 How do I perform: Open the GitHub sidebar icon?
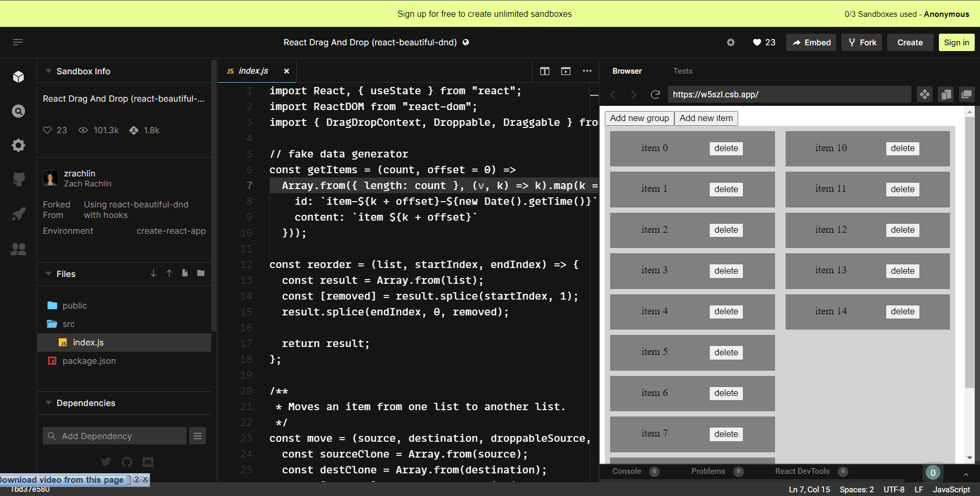coord(18,180)
